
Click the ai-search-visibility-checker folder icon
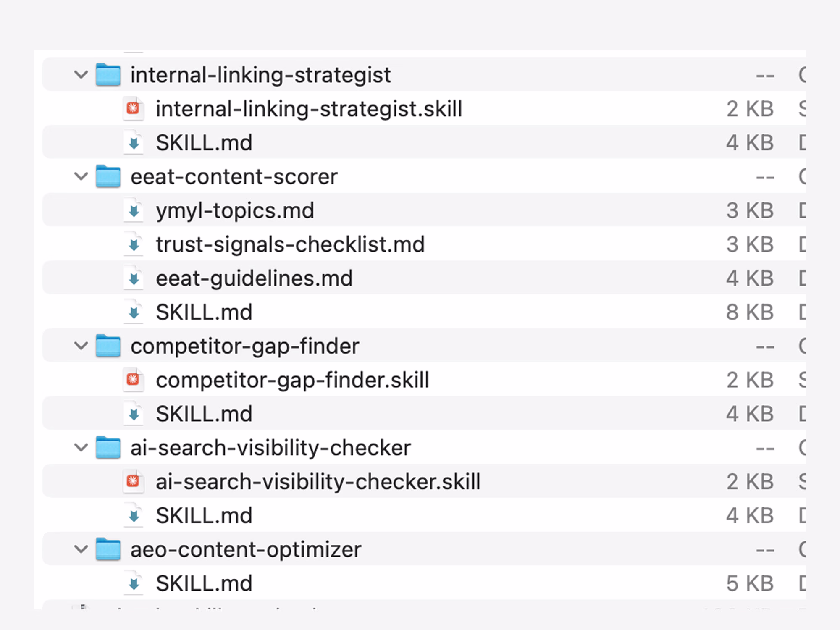click(x=108, y=448)
